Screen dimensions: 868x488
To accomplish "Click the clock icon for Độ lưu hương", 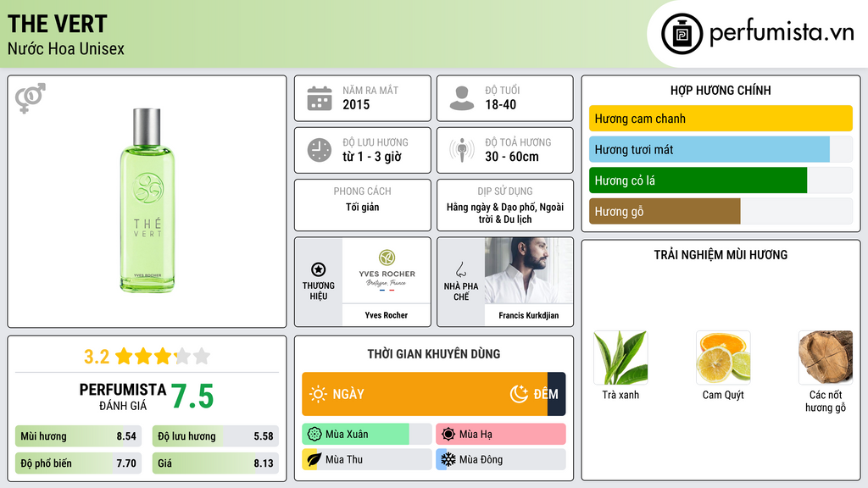I will pos(320,150).
